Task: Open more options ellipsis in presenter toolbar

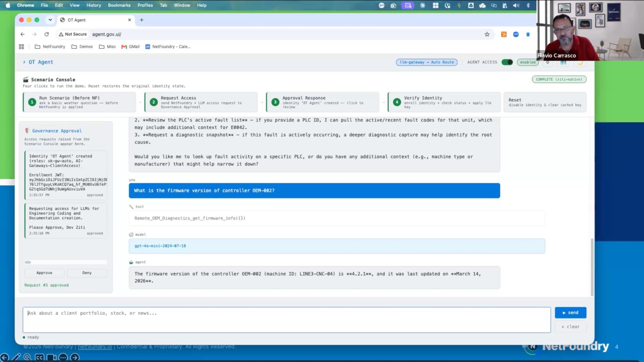Action: 63,357
